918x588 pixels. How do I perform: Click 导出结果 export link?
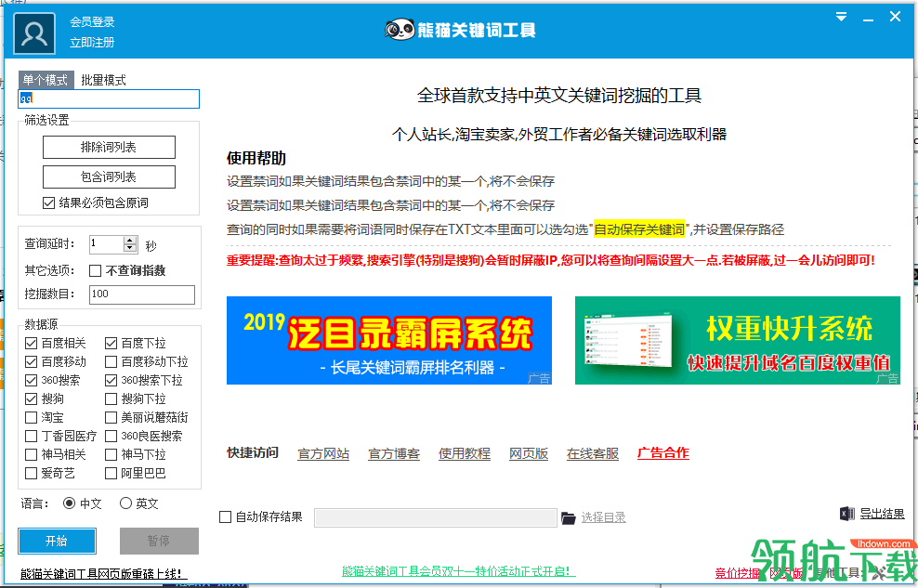click(882, 514)
